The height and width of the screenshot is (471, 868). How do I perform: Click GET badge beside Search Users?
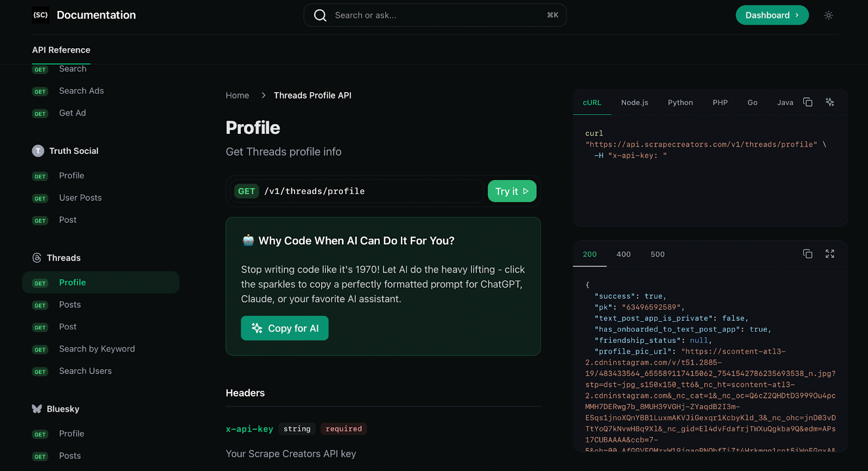pos(40,372)
